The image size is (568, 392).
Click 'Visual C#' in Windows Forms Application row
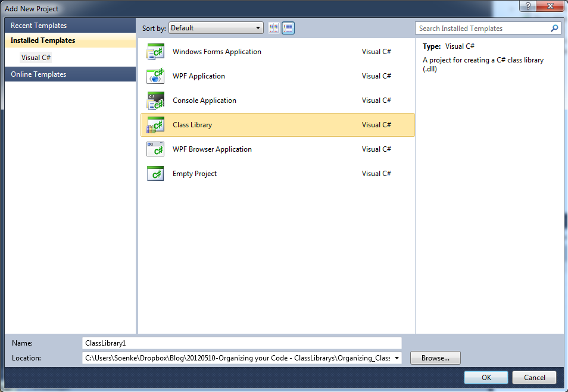(x=376, y=52)
